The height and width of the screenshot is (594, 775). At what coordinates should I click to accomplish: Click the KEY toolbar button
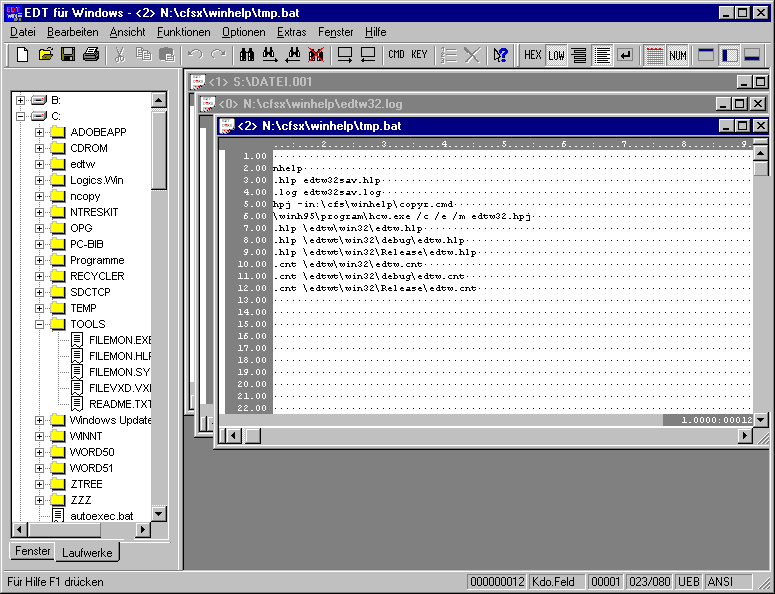[x=419, y=55]
